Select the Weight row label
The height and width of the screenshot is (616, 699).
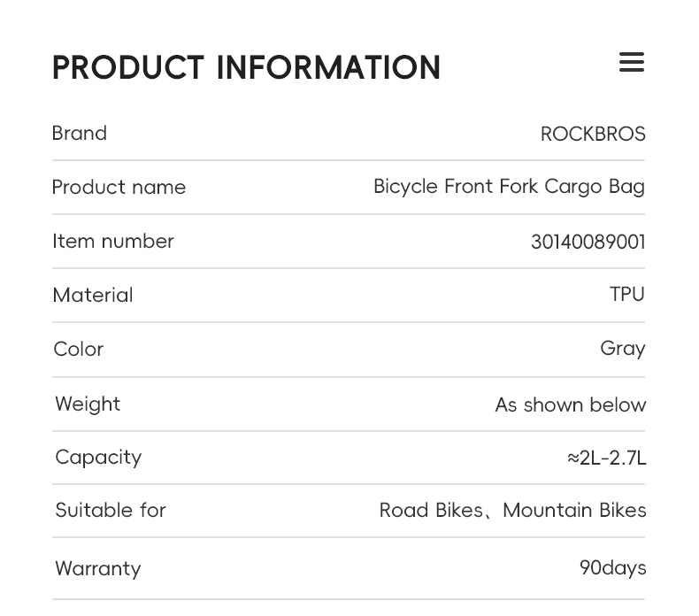88,404
